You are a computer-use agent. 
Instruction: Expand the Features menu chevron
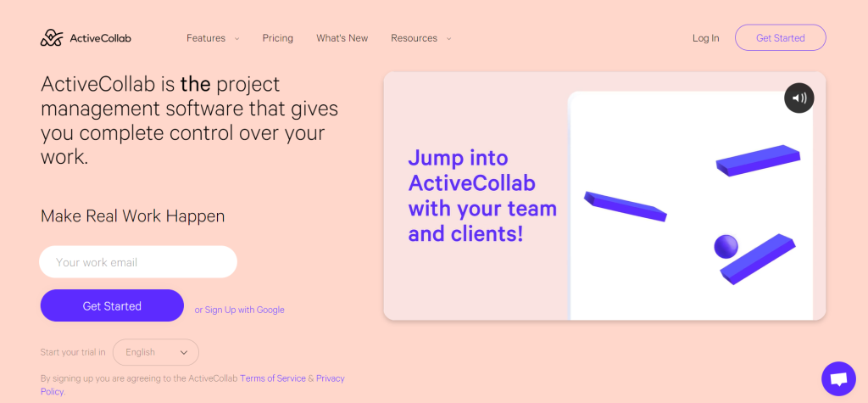237,39
